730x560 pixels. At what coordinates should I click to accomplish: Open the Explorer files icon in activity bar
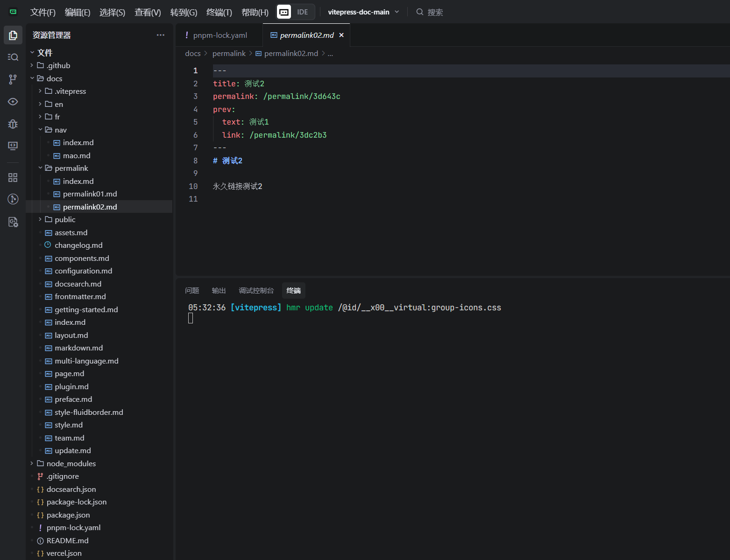[13, 35]
